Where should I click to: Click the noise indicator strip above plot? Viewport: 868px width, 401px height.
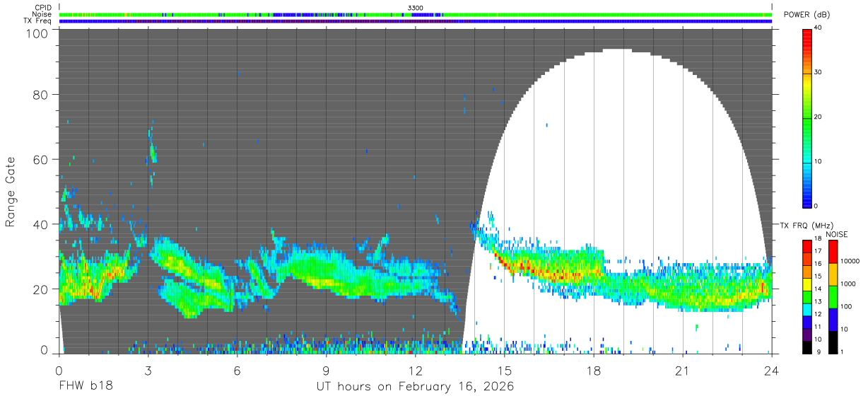[x=415, y=14]
